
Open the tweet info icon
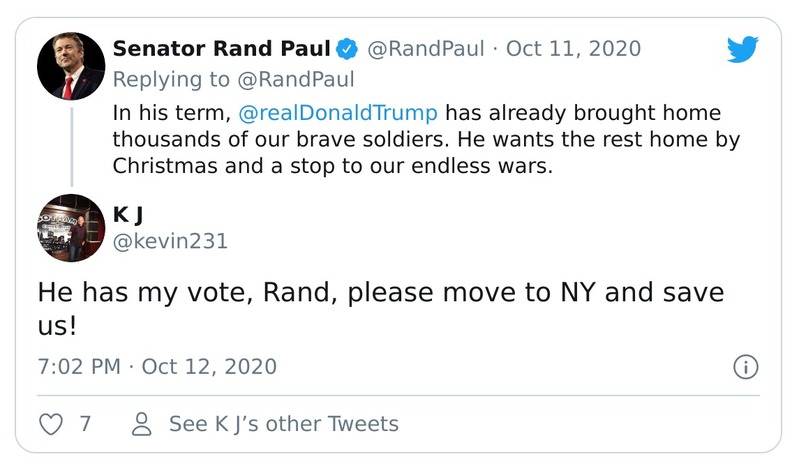(745, 367)
